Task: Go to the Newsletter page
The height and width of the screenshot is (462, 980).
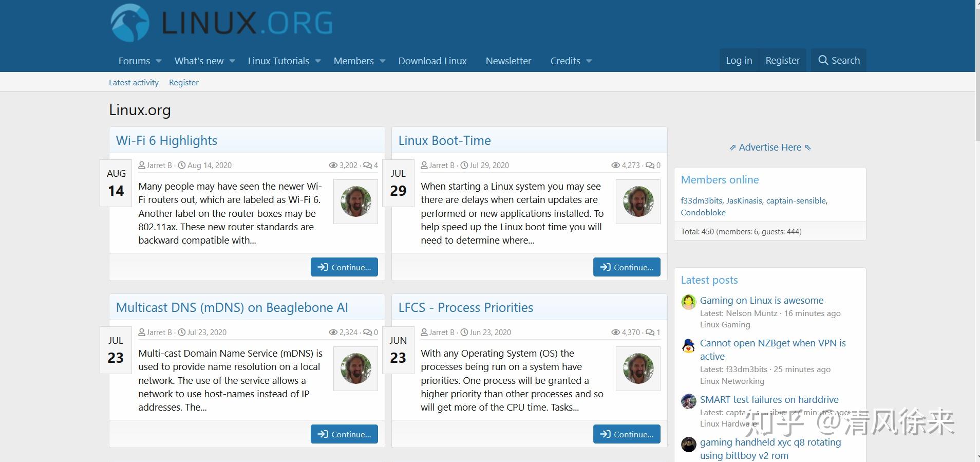Action: (508, 61)
